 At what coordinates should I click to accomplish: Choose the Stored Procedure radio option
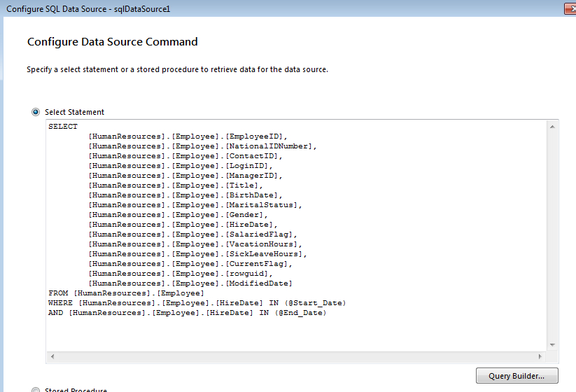pyautogui.click(x=36, y=390)
